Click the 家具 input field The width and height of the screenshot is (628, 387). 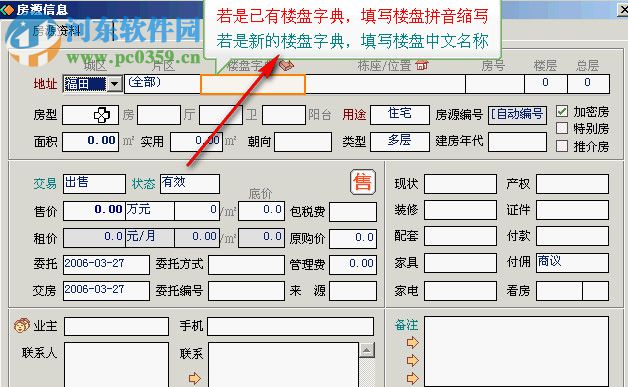[x=461, y=262]
